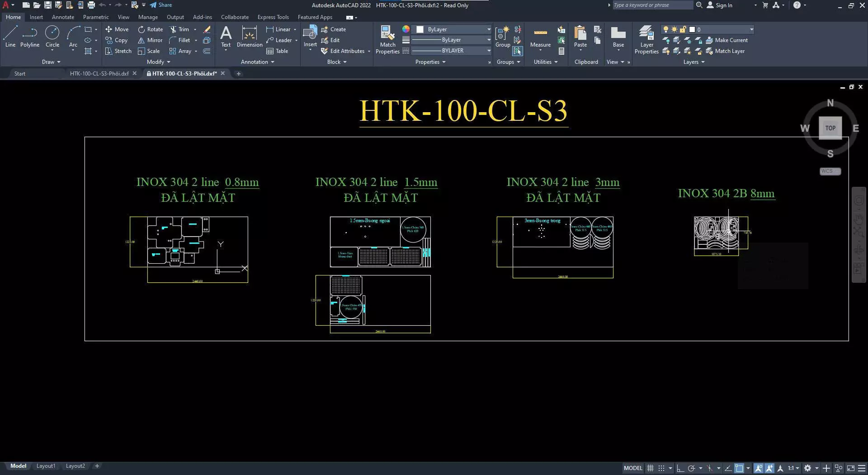Click the Explode tool icon
The height and width of the screenshot is (475, 868).
207,40
